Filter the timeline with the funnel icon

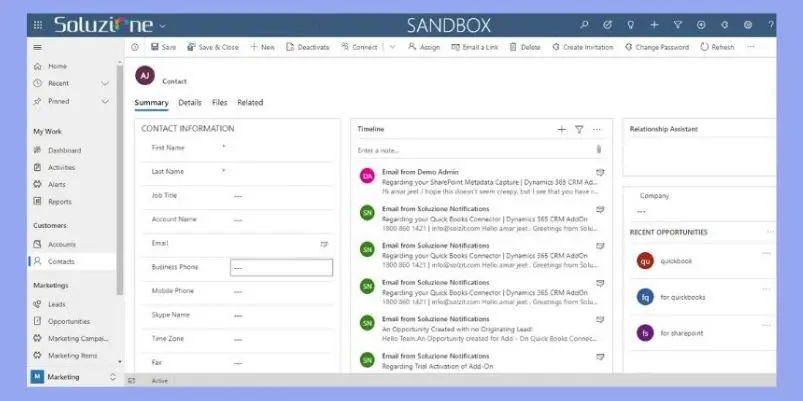pos(579,130)
